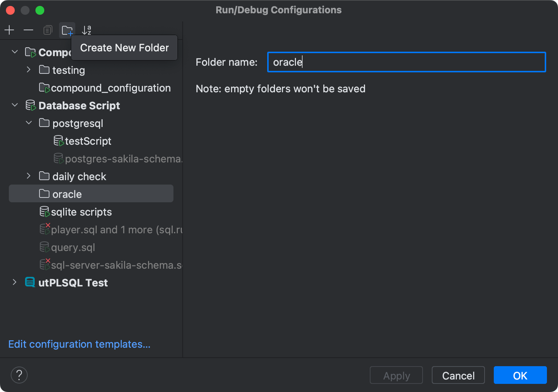The image size is (558, 392).
Task: Expand the daily check folder
Action: [x=28, y=176]
